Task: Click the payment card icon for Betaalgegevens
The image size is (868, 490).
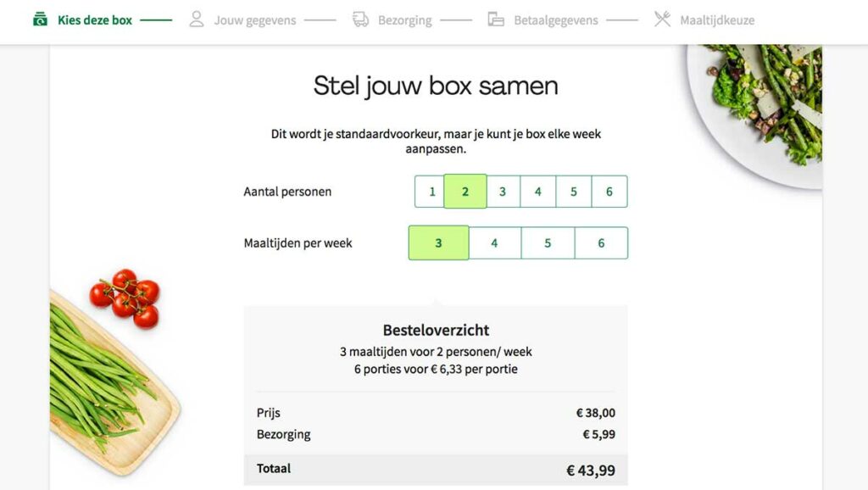Action: 496,19
